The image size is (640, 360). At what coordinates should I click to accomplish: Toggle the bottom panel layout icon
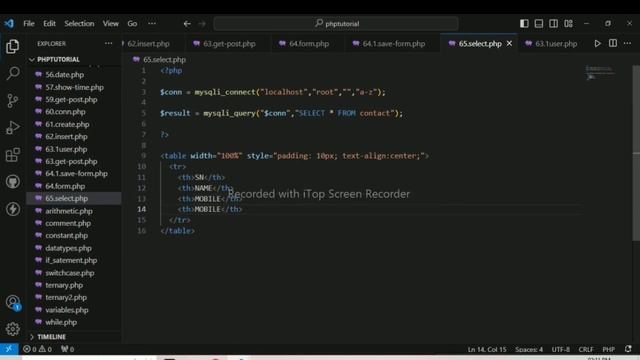(539, 24)
